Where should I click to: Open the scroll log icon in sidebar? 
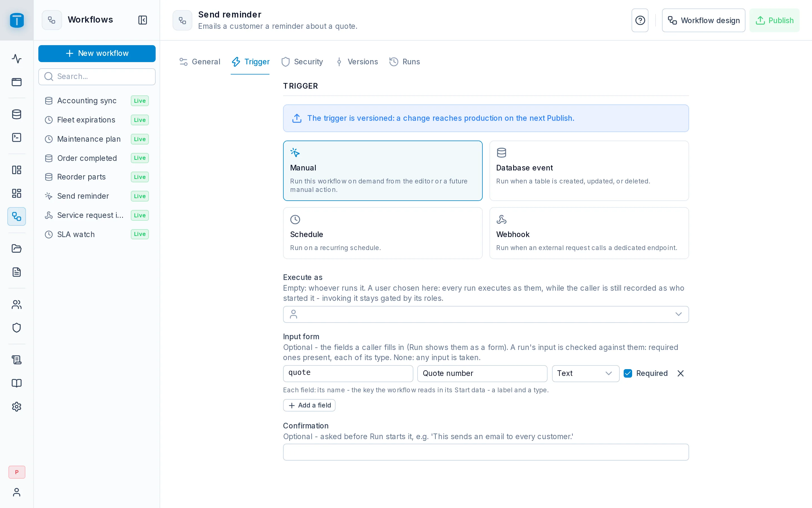tap(17, 360)
